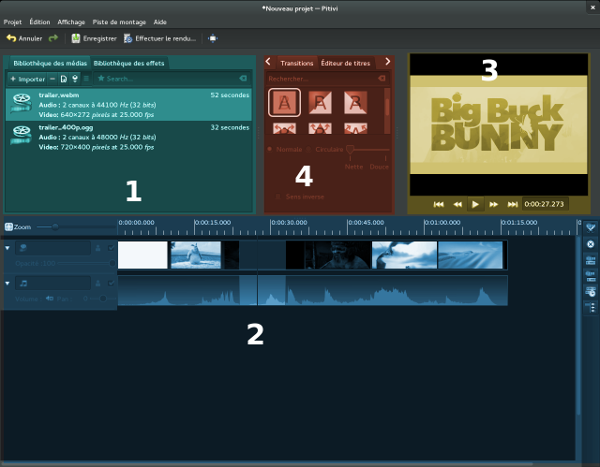The height and width of the screenshot is (467, 600).
Task: Click the Enregistrer save icon
Action: (x=76, y=39)
